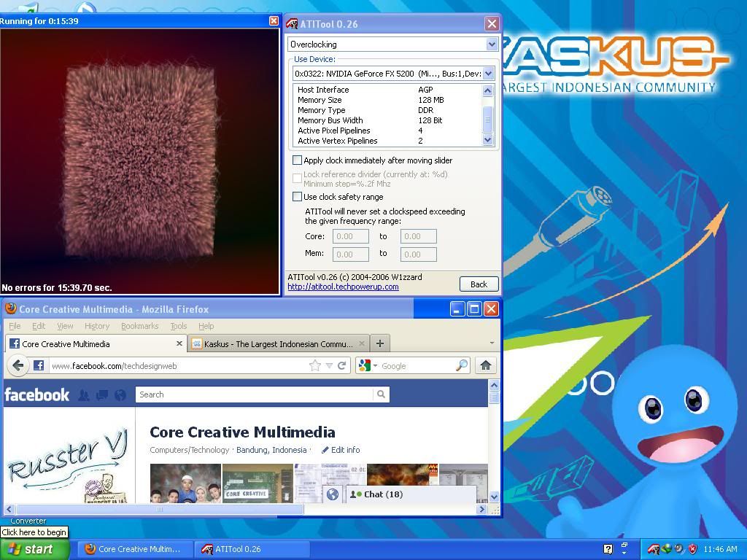Screen dimensions: 747x560
Task: Click the Facebook logo
Action: (36, 394)
